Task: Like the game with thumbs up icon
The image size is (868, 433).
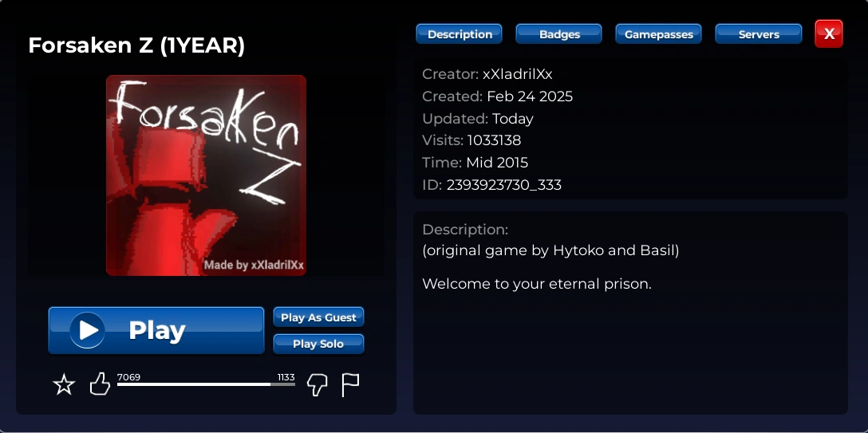Action: pos(100,384)
